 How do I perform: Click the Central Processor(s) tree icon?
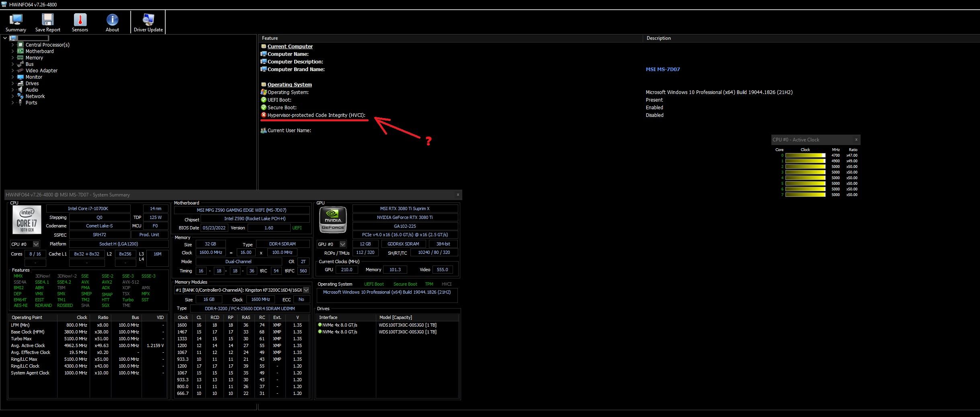pos(20,45)
